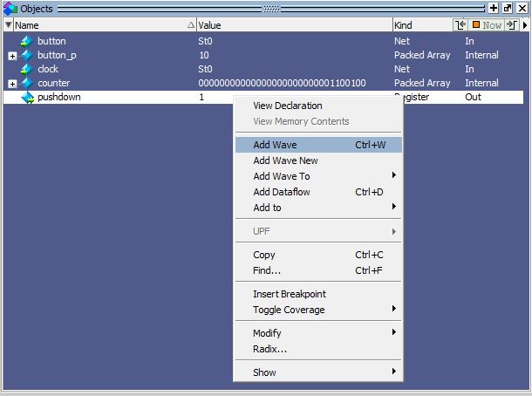This screenshot has height=396, width=532.
Task: Choose Add Wave menu entry
Action: click(318, 145)
